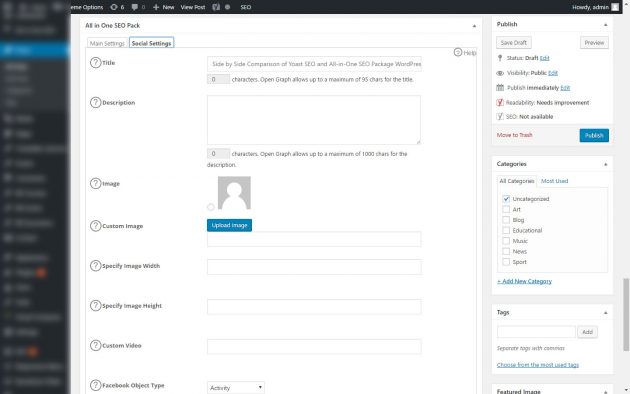Focus the social Title input field
Image resolution: width=630 pixels, height=394 pixels.
click(x=314, y=64)
